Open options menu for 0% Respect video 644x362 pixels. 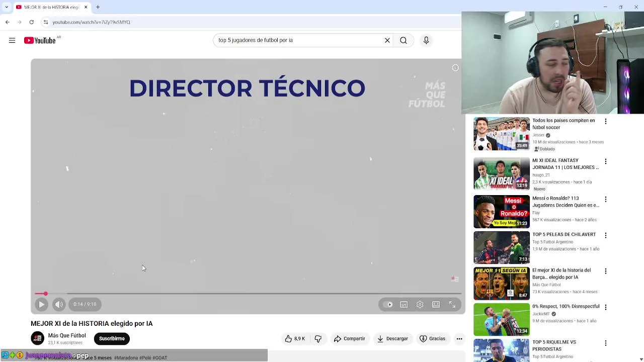(606, 307)
